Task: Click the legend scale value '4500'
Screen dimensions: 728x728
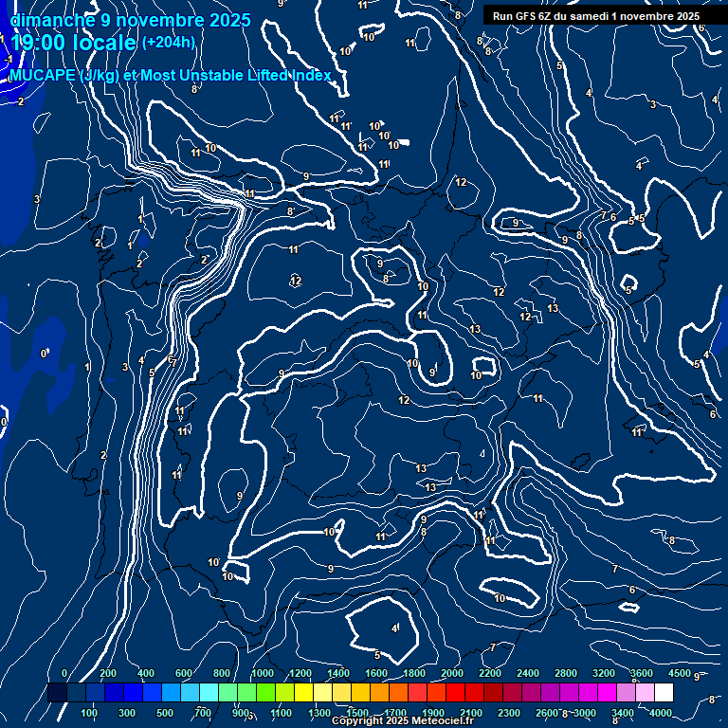Action: click(x=680, y=673)
